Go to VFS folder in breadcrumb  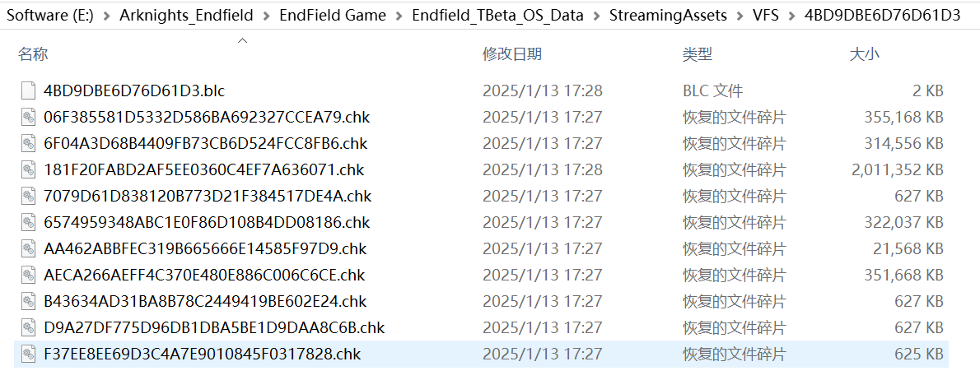(x=766, y=16)
